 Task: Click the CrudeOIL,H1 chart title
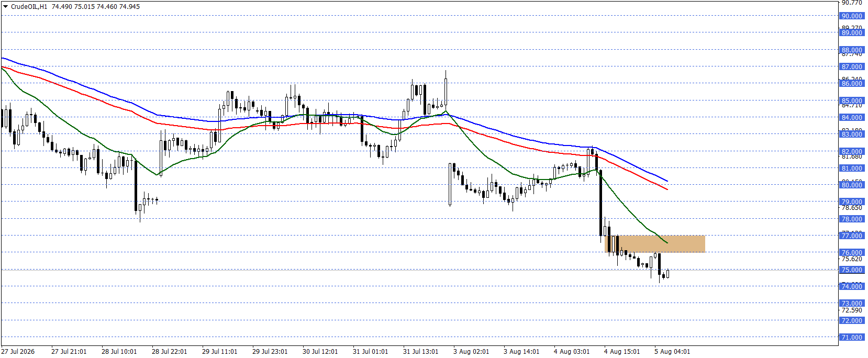pyautogui.click(x=29, y=7)
